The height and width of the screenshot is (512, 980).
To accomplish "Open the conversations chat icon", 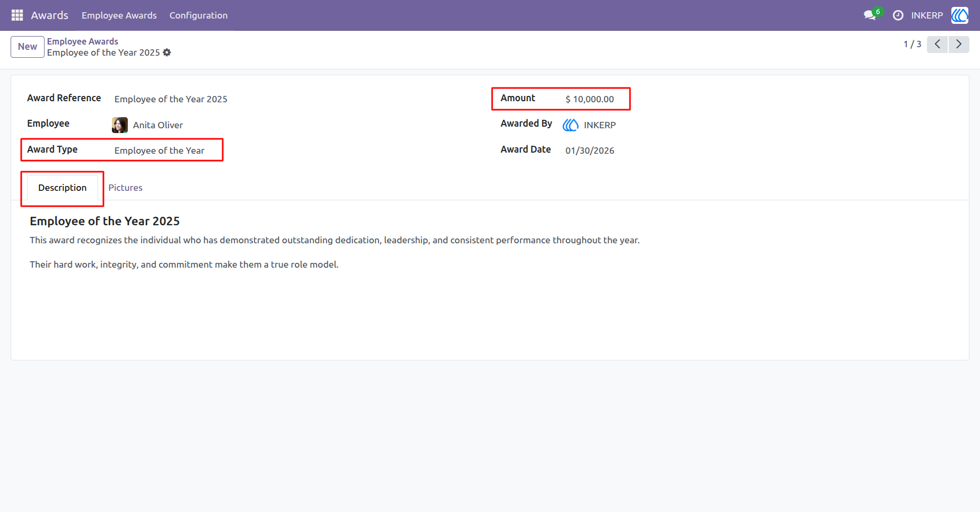I will pos(870,15).
